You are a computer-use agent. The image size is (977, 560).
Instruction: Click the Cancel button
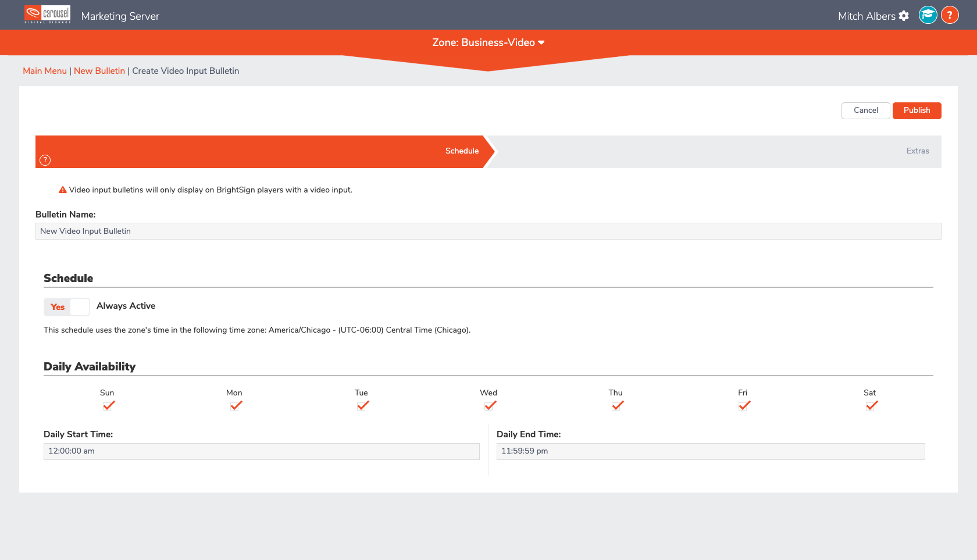865,110
